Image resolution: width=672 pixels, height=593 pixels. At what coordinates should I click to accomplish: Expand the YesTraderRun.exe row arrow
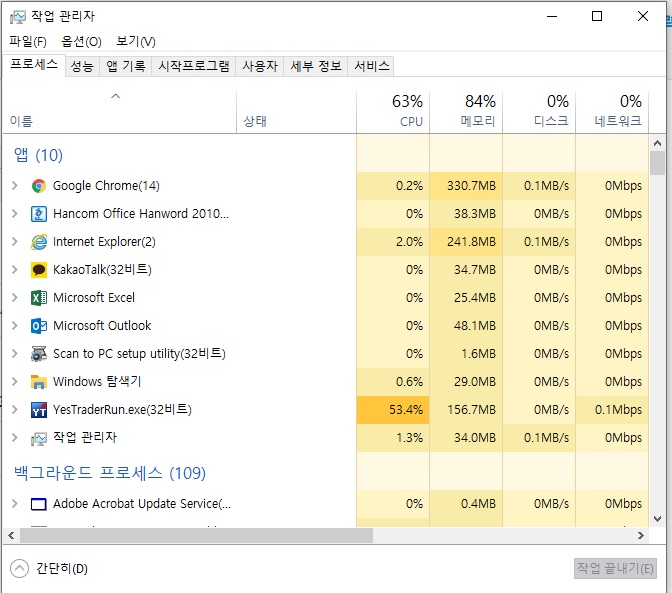click(14, 409)
